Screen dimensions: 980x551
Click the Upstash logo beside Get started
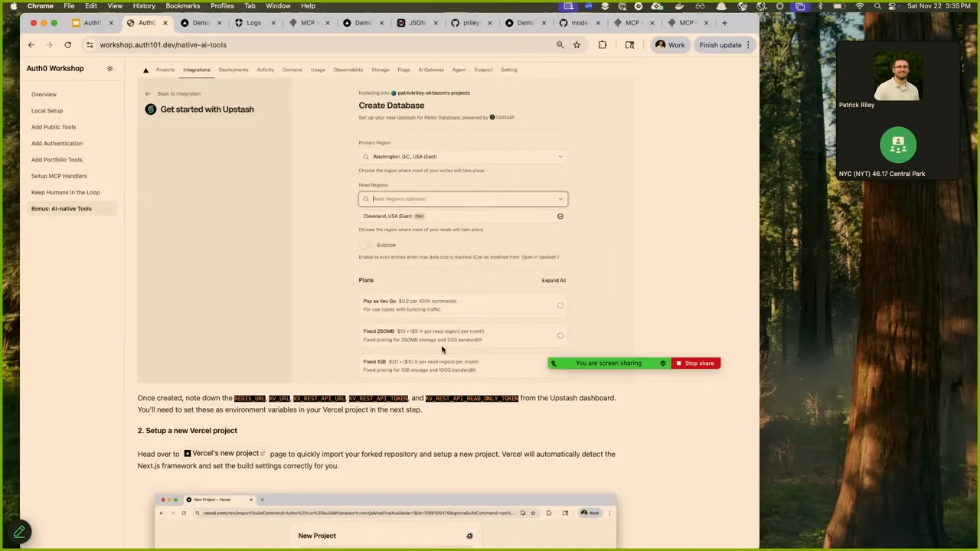pyautogui.click(x=151, y=109)
